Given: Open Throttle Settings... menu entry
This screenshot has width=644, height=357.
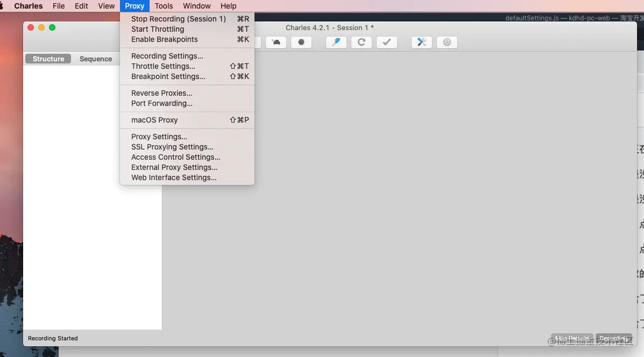Looking at the screenshot, I should click(187, 66).
